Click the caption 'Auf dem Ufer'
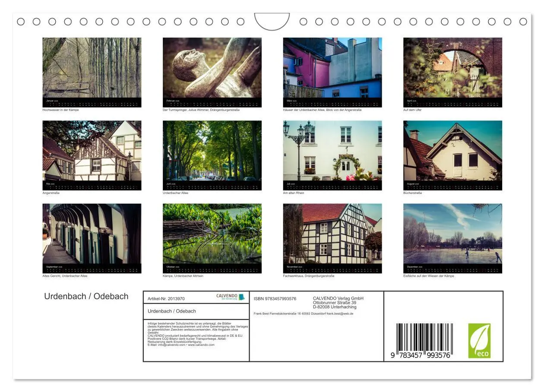The height and width of the screenshot is (392, 544). point(412,110)
